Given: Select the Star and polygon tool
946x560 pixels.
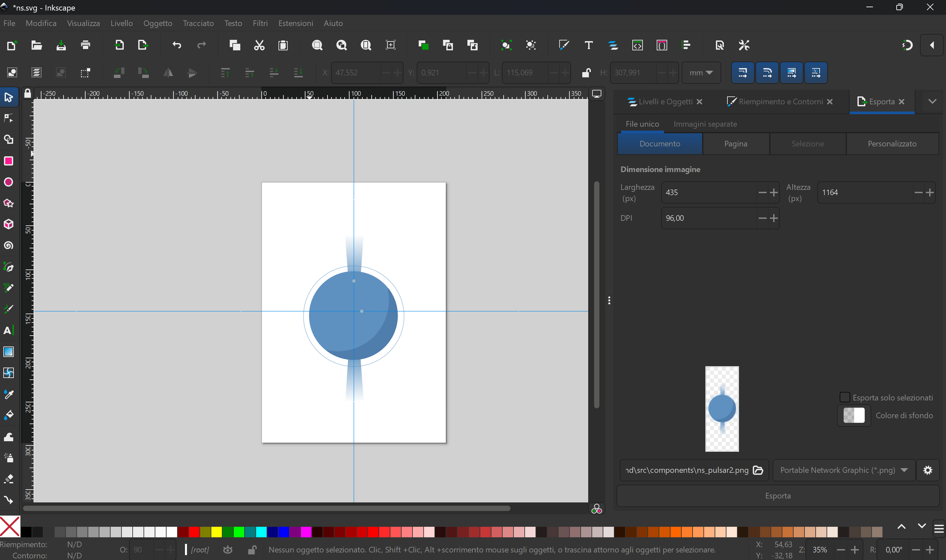Looking at the screenshot, I should pos(8,203).
